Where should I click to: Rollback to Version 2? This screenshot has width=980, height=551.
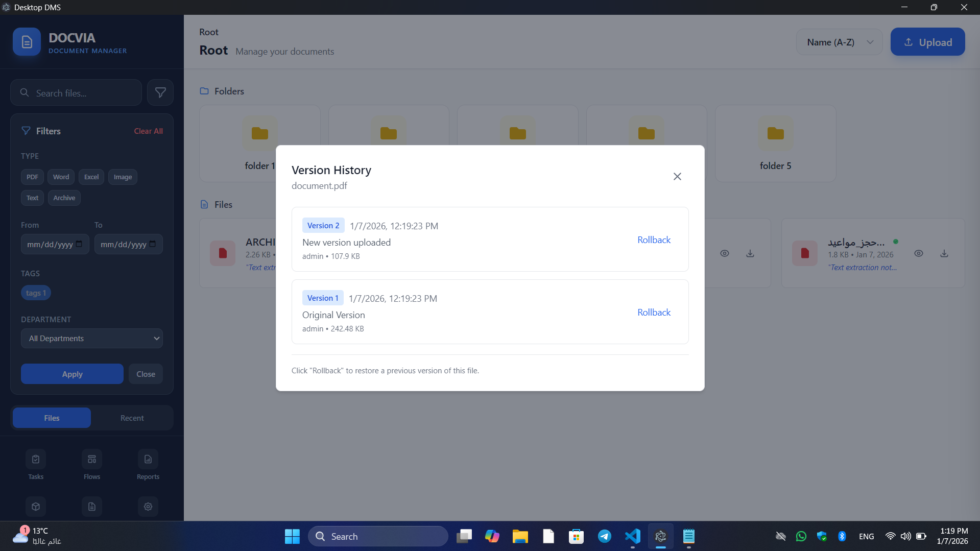click(x=654, y=239)
